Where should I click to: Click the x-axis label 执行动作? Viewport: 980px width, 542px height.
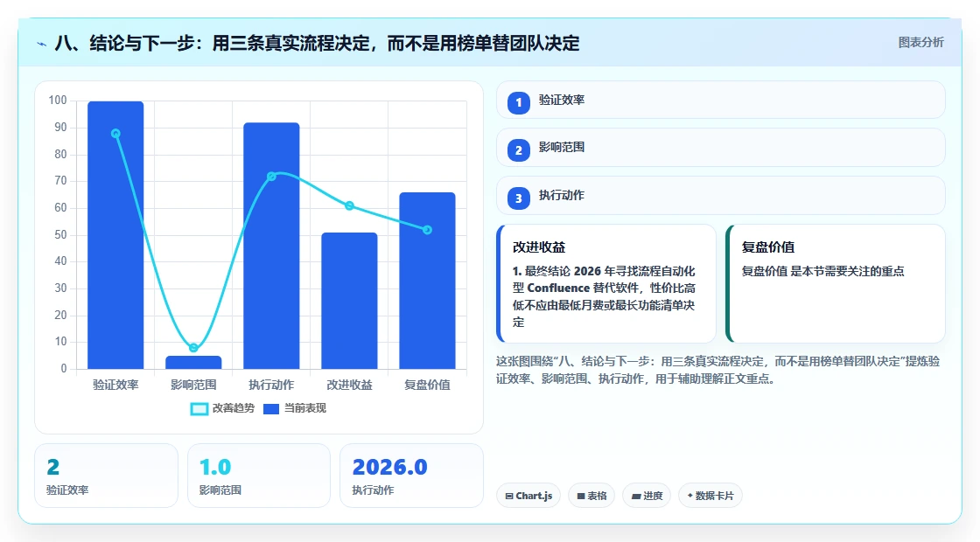[x=271, y=385]
